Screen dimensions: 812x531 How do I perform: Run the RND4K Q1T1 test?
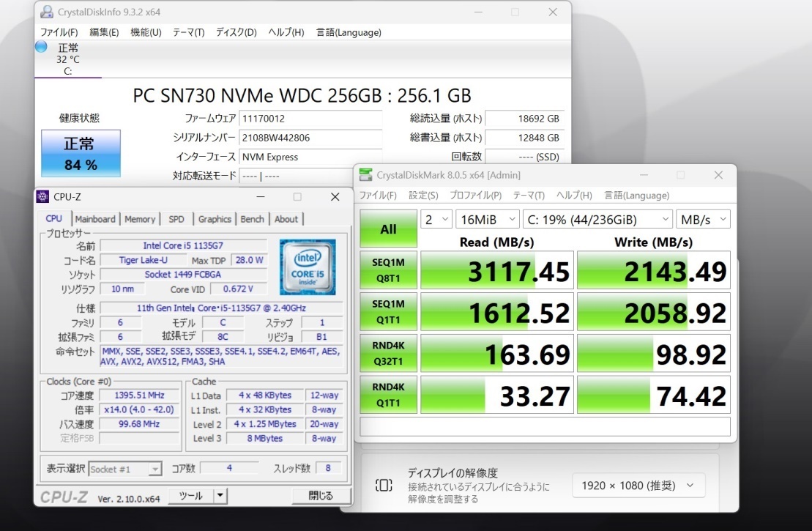(x=388, y=394)
